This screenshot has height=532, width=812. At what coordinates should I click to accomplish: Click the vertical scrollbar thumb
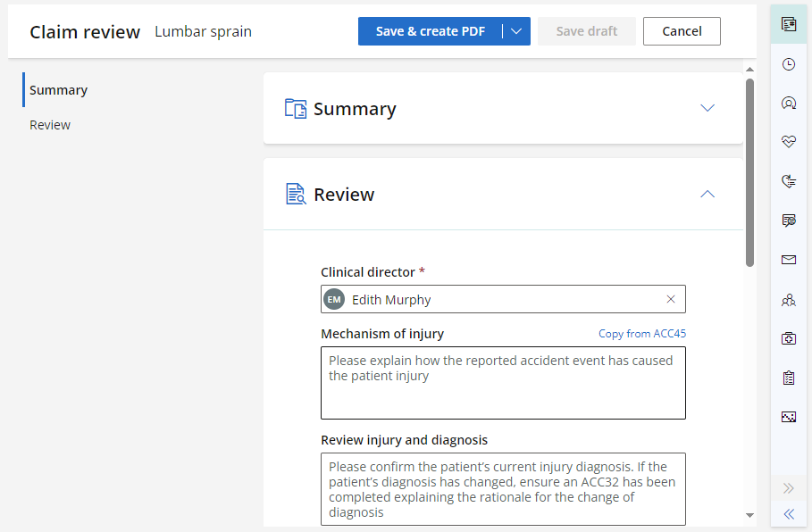[749, 172]
